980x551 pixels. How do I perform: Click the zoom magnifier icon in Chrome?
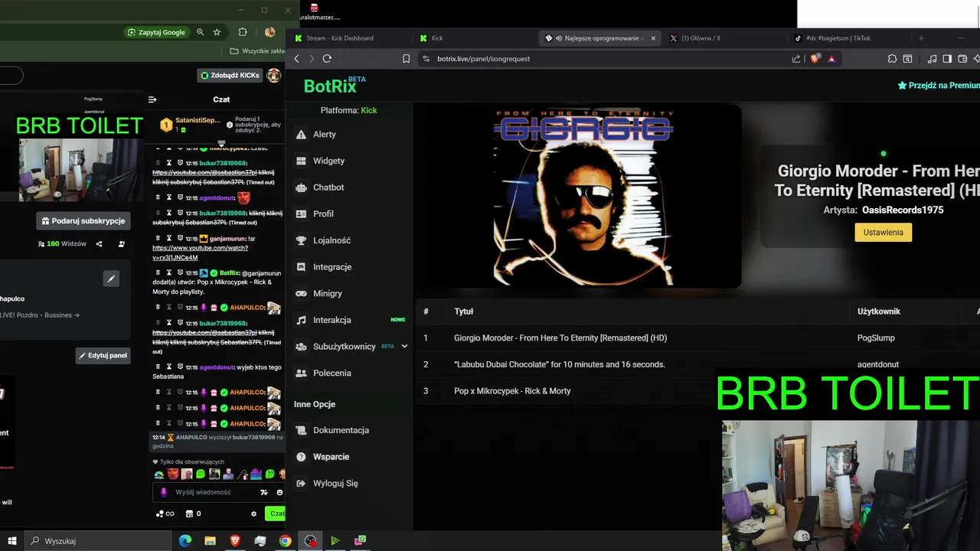point(200,32)
